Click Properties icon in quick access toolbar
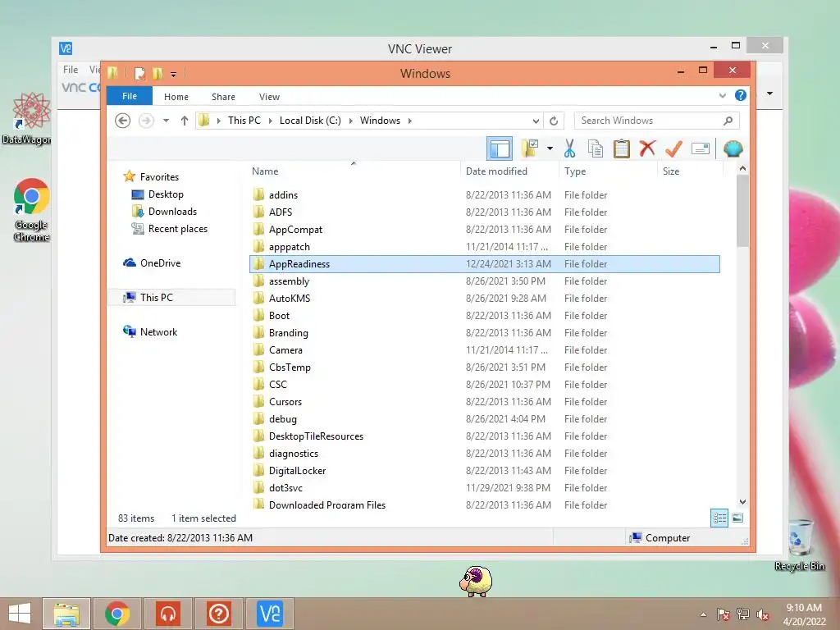This screenshot has height=630, width=840. click(x=139, y=73)
